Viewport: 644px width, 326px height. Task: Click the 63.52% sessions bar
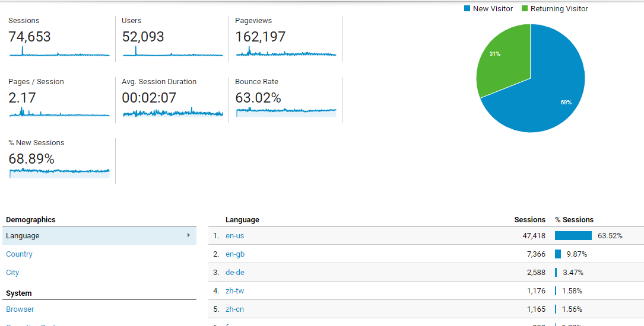click(573, 236)
